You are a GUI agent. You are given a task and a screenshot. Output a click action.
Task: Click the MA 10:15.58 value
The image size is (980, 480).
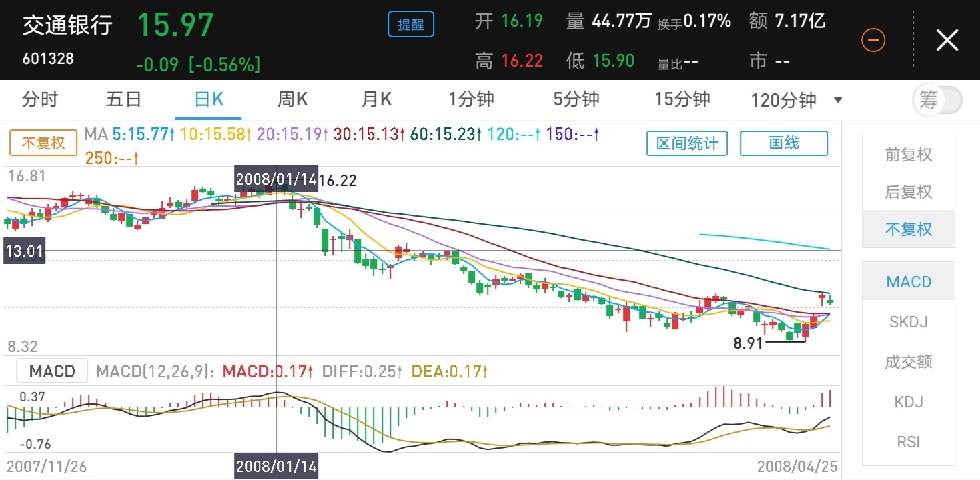pos(216,135)
